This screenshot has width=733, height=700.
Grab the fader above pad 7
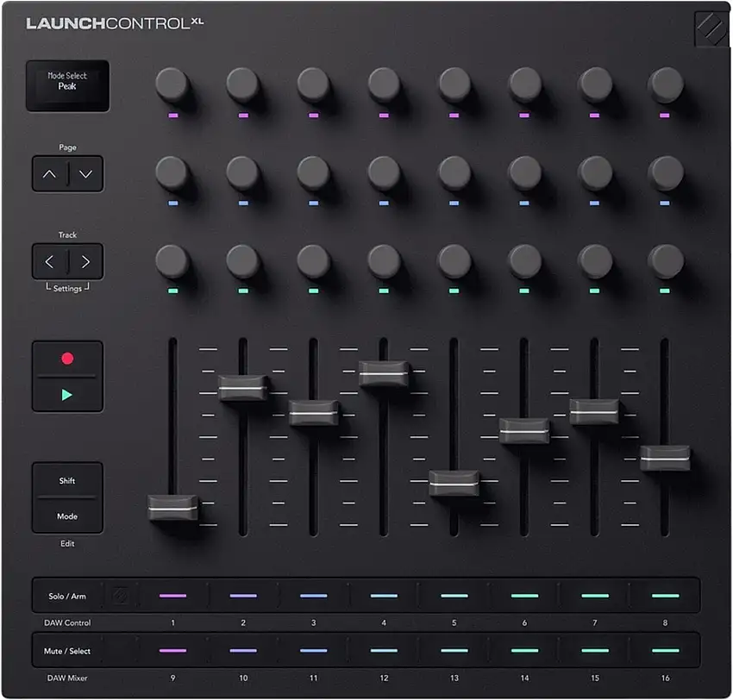[595, 412]
